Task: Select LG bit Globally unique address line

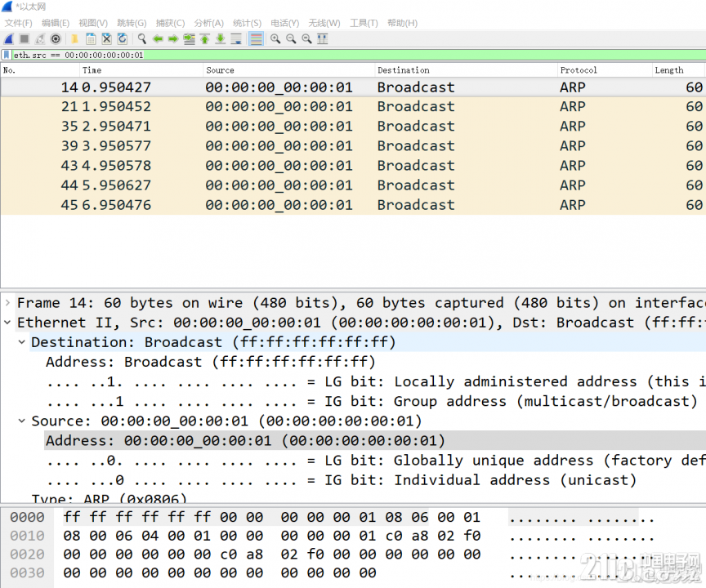Action: [x=376, y=461]
